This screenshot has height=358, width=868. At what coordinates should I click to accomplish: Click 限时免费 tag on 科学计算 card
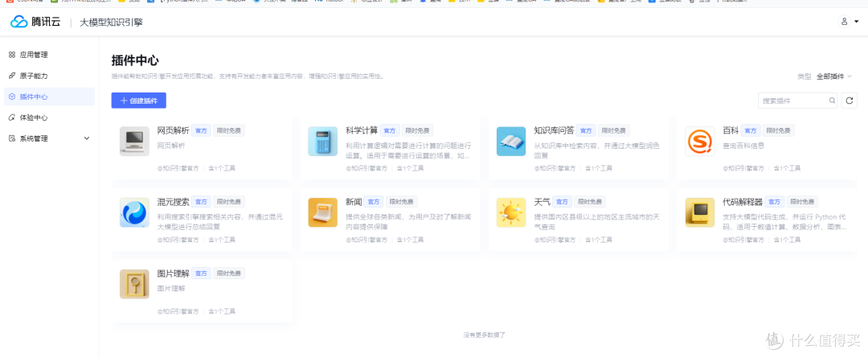pos(417,131)
